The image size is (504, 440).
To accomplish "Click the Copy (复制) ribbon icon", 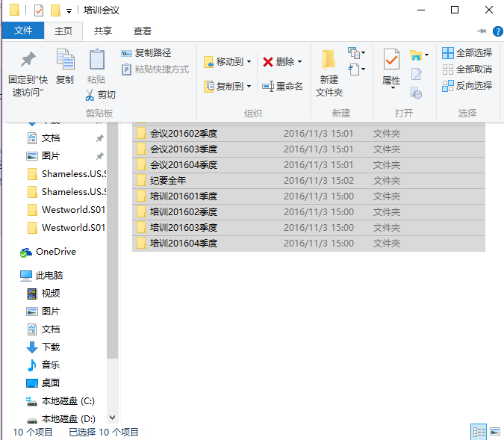I will pyautogui.click(x=65, y=59).
